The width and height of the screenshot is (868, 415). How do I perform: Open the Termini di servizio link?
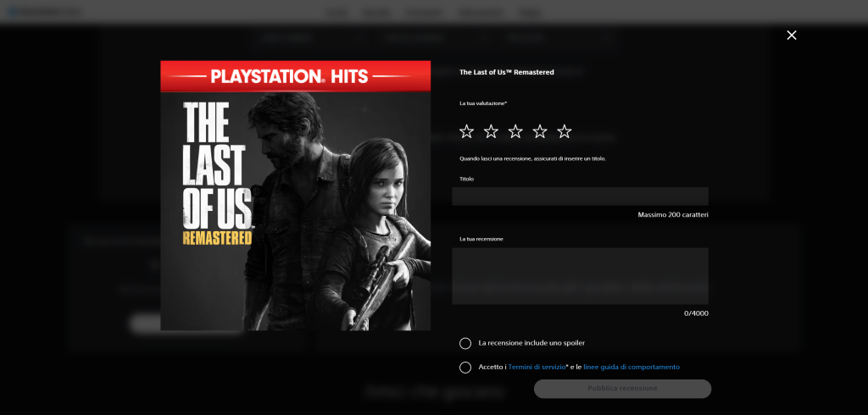(537, 367)
